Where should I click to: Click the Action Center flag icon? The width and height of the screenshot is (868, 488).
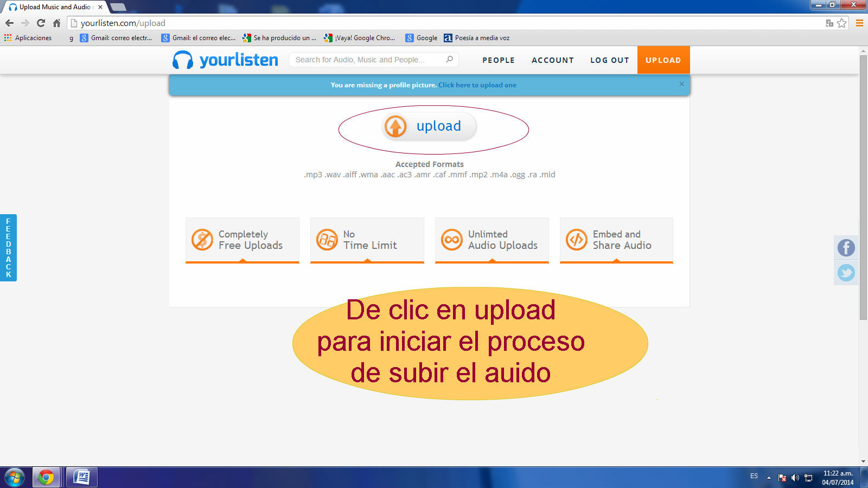(782, 478)
